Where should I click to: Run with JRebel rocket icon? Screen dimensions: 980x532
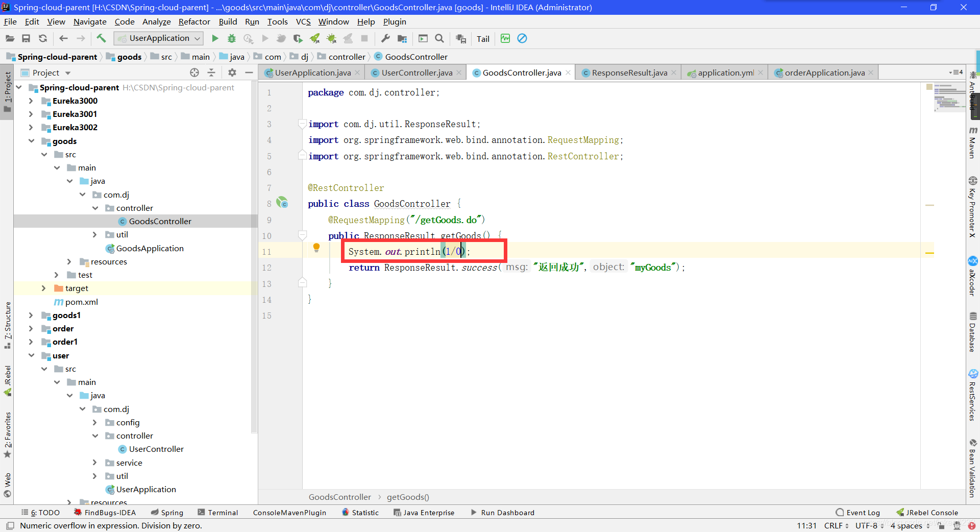[x=315, y=38]
